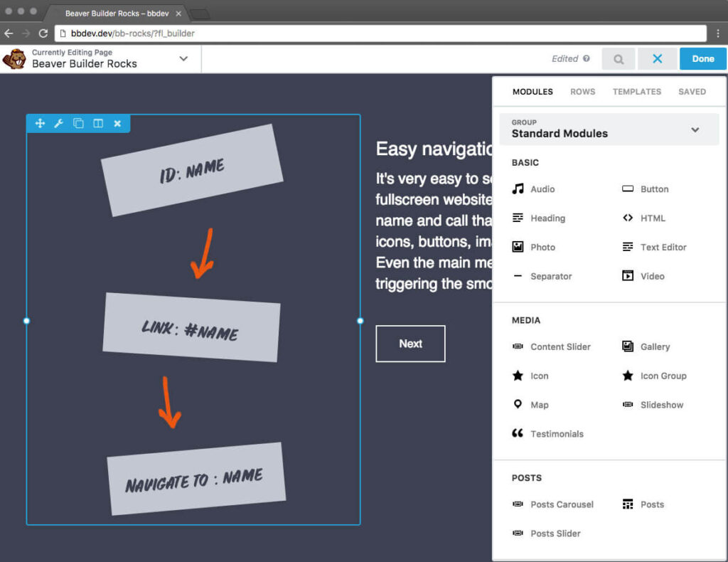
Task: Select the Heading module icon
Action: (x=547, y=218)
